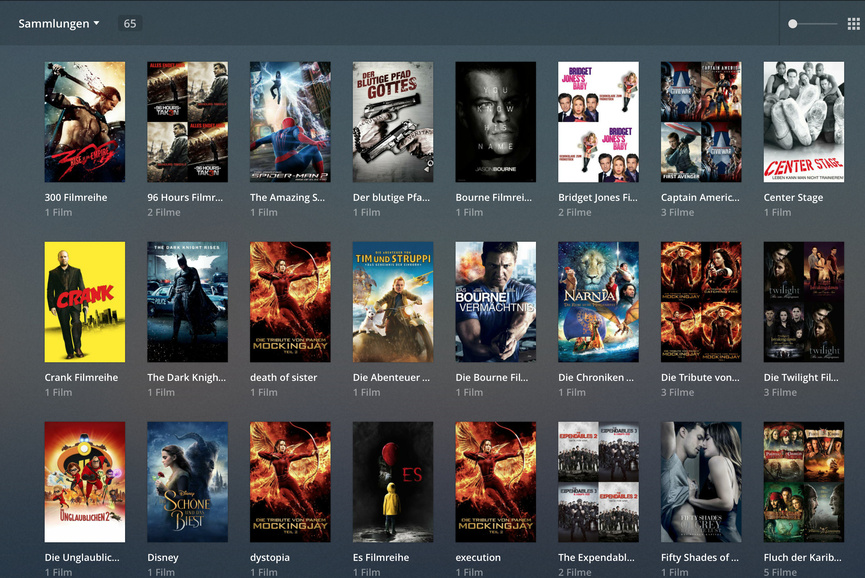865x578 pixels.
Task: Open the Crank poster
Action: (x=84, y=302)
